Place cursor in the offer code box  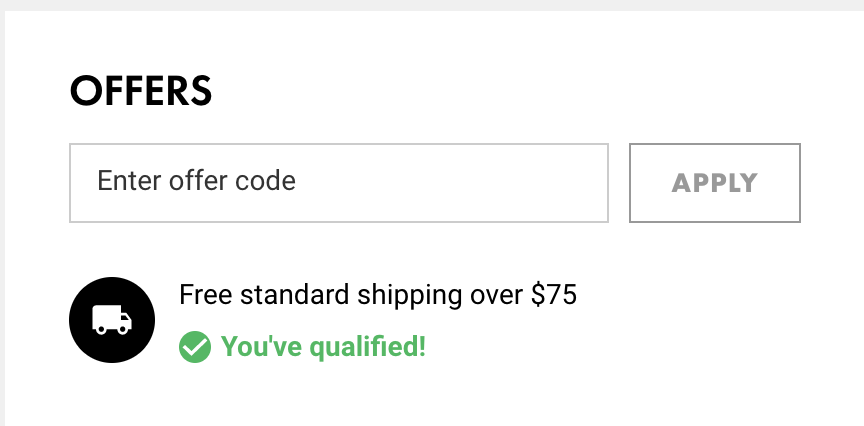(x=339, y=183)
